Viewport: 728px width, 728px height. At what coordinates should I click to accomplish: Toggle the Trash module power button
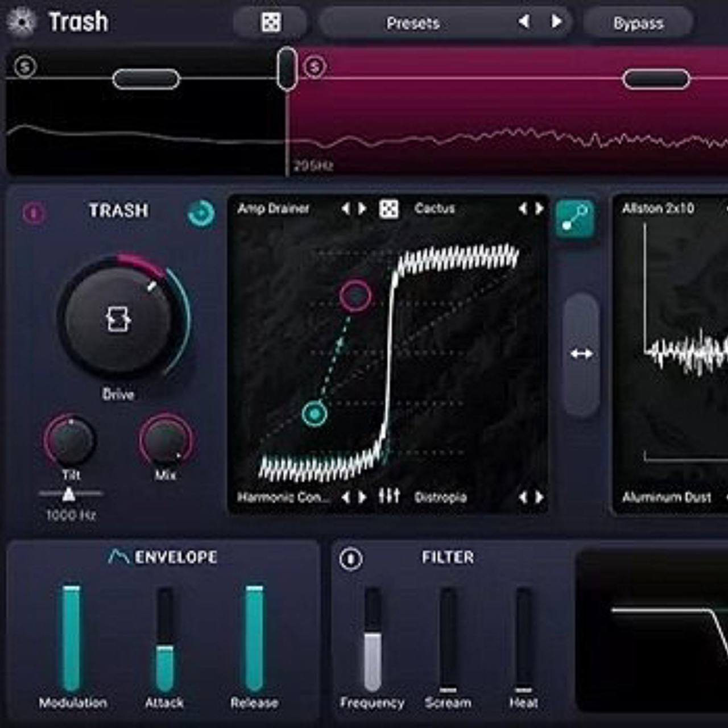click(34, 213)
